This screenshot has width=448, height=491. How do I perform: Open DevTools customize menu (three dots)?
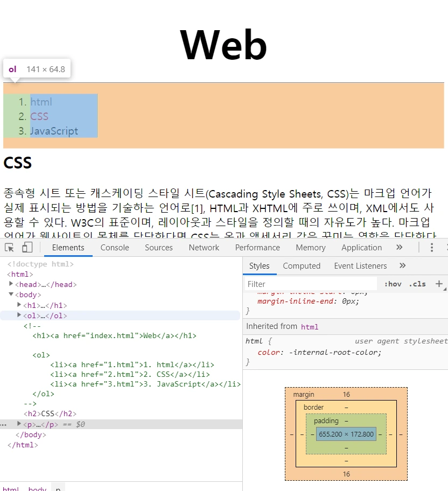point(432,247)
